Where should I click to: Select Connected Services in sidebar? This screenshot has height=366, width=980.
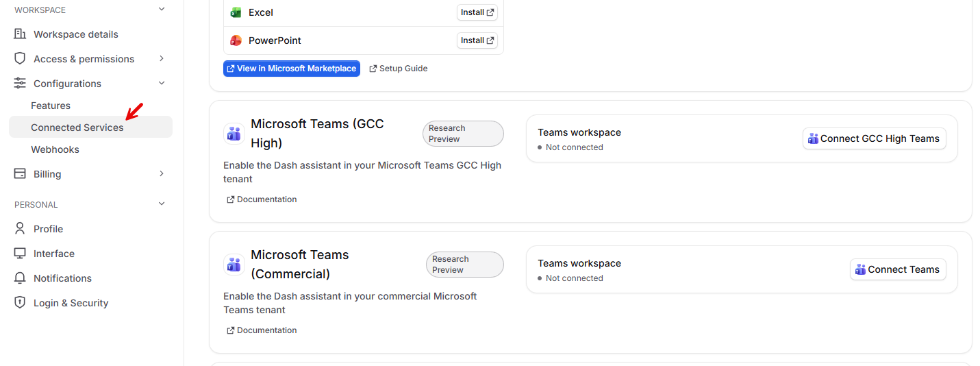(x=90, y=127)
